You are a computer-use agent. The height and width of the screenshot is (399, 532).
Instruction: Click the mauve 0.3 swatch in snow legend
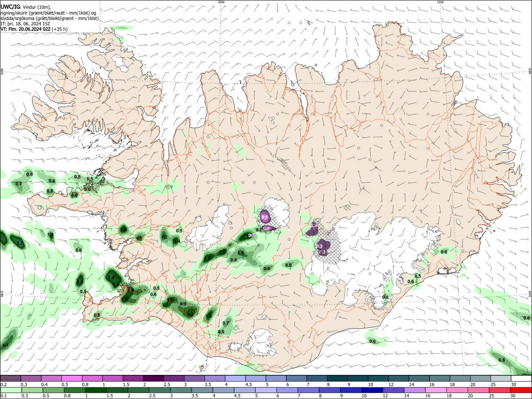31,378
